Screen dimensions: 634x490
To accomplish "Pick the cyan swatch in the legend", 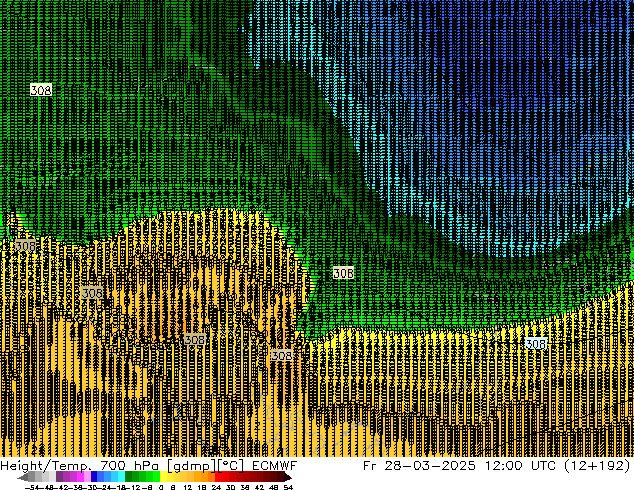I will click(x=122, y=476).
